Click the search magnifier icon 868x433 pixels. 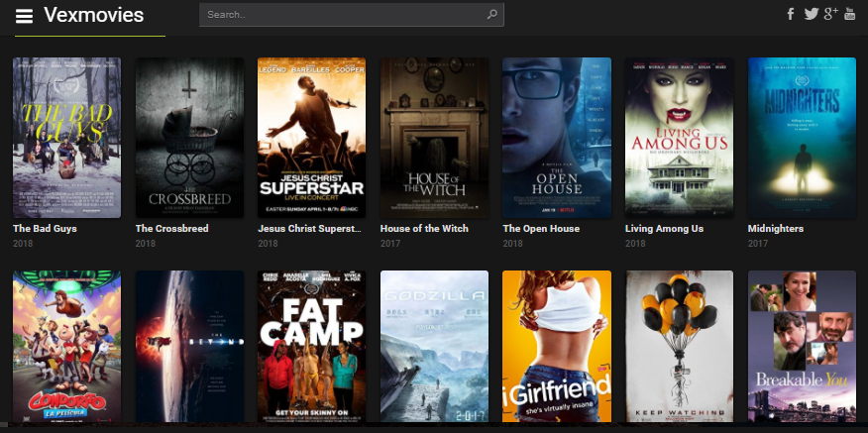click(x=492, y=15)
